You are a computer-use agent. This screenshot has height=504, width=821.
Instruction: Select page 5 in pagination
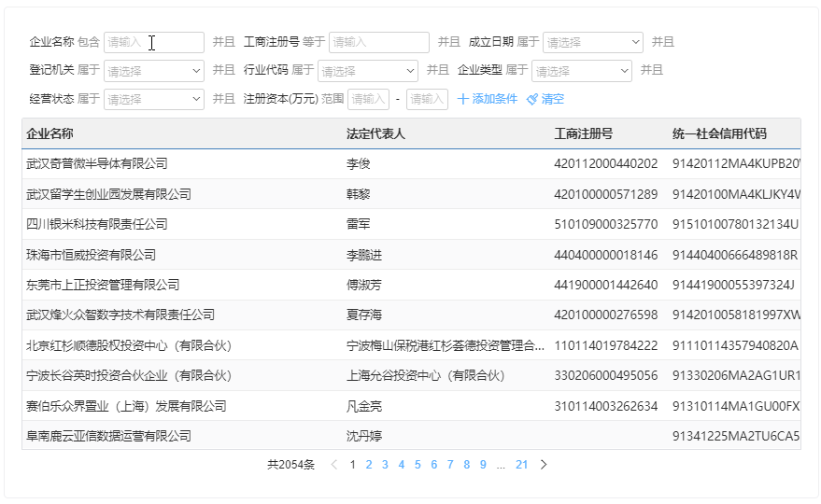click(418, 465)
